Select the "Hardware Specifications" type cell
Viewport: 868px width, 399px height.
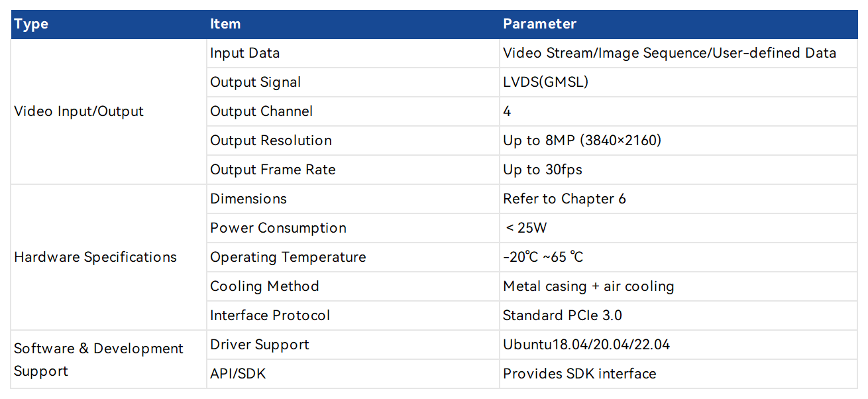[95, 257]
